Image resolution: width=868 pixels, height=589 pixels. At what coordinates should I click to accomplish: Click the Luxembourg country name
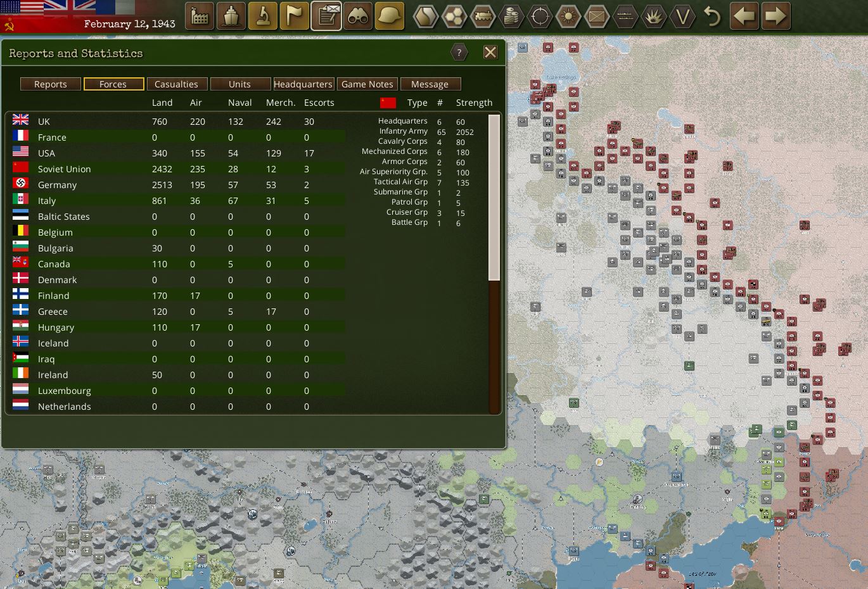[64, 391]
